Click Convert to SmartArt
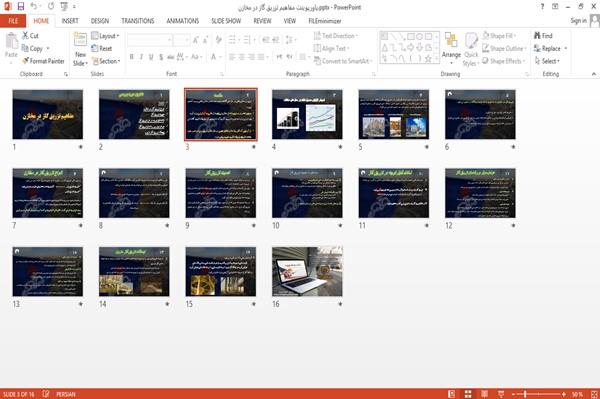The height and width of the screenshot is (399, 600). tap(343, 61)
